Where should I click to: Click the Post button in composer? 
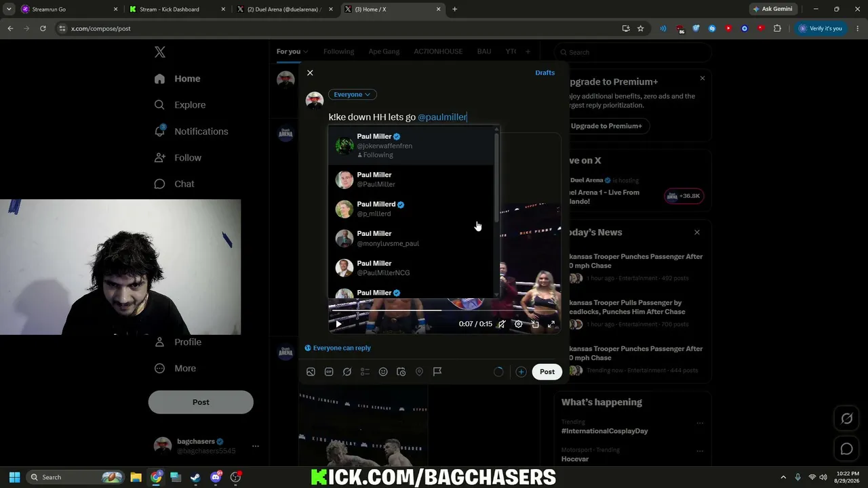coord(547,371)
